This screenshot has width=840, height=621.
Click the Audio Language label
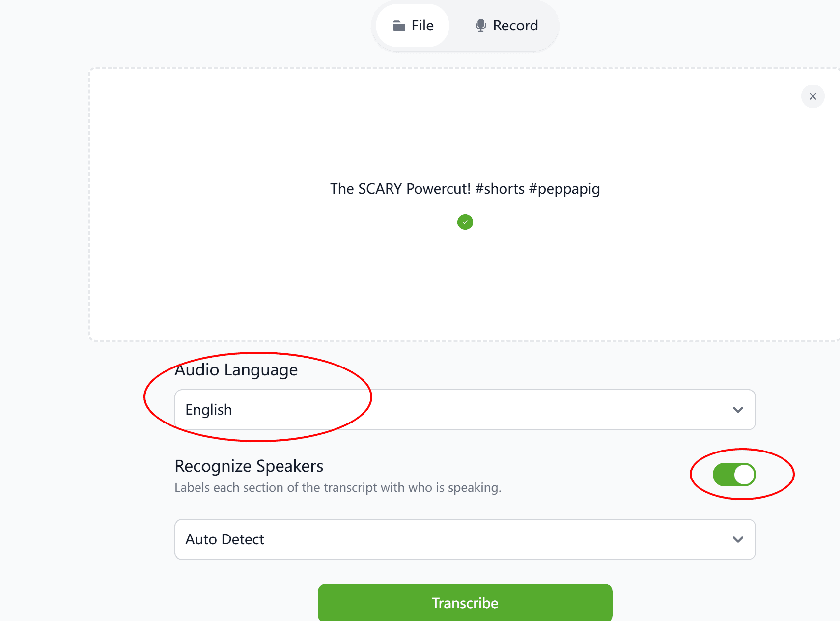(x=236, y=370)
